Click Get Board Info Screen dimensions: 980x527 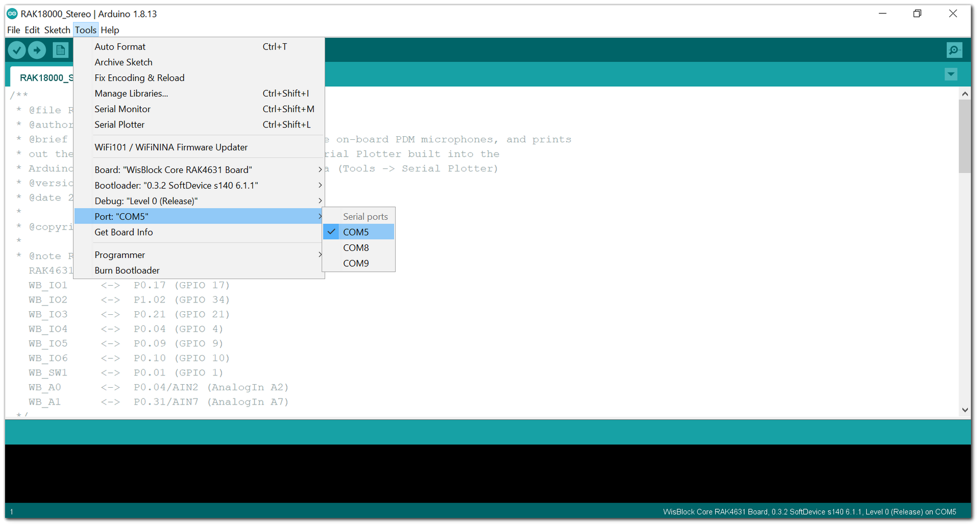pos(199,232)
